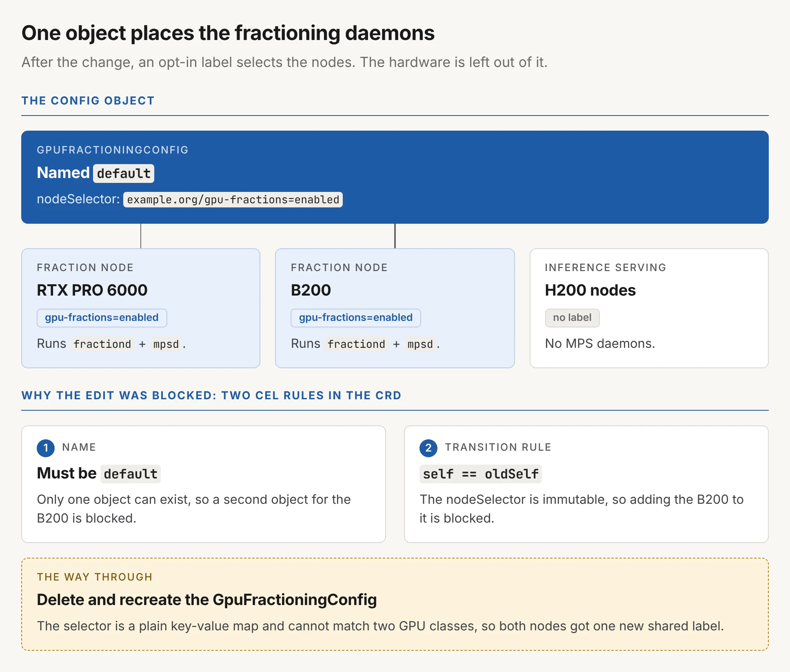Click the subtitle beginning "After the change"
Viewport: 790px width, 672px height.
pos(284,62)
